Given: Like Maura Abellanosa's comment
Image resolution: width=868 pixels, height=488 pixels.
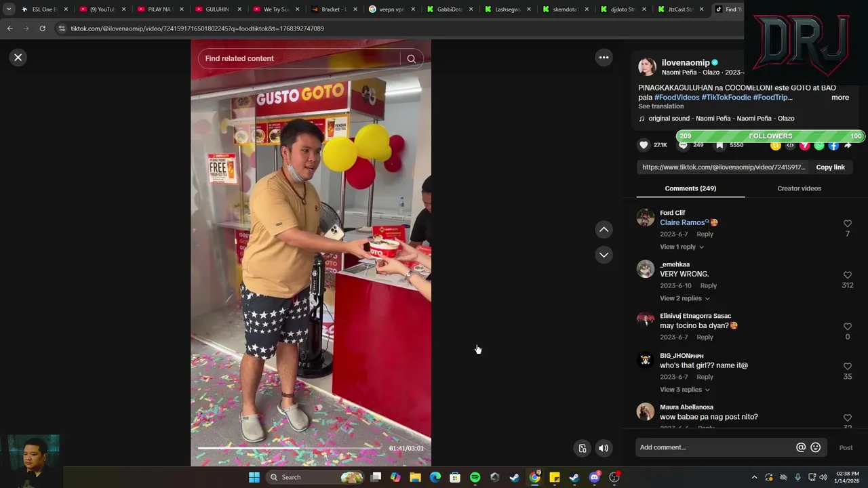Looking at the screenshot, I should 848,418.
